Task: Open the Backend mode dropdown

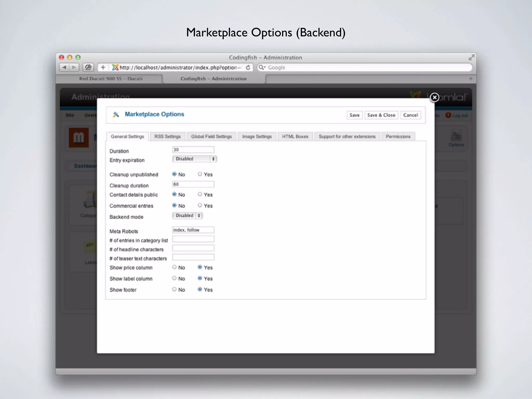Action: click(188, 216)
